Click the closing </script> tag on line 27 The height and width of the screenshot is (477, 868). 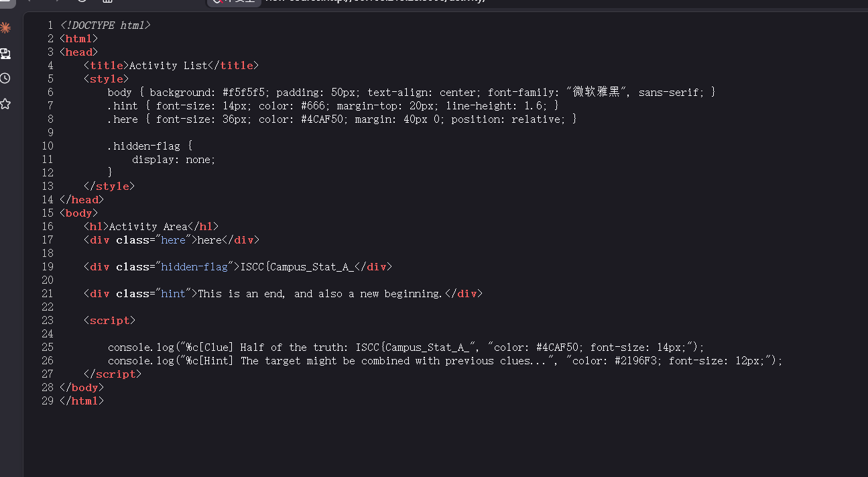(x=113, y=374)
